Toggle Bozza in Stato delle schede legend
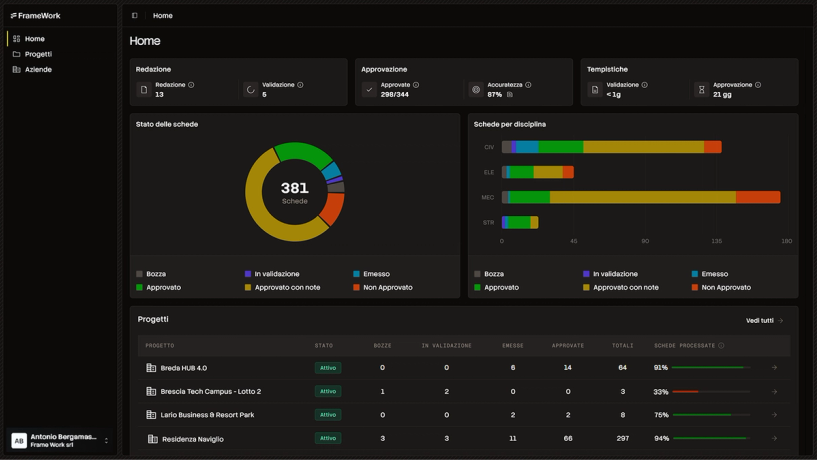817x460 pixels. 151,274
